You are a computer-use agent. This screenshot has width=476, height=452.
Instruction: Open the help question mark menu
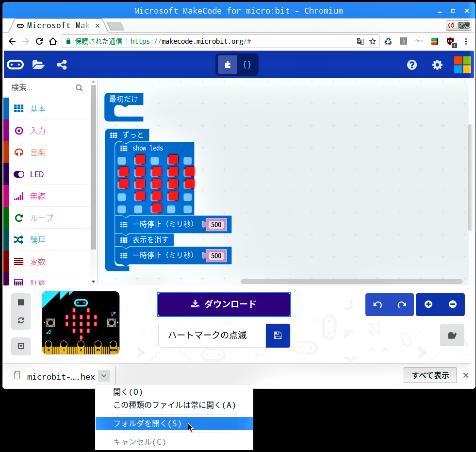[411, 65]
